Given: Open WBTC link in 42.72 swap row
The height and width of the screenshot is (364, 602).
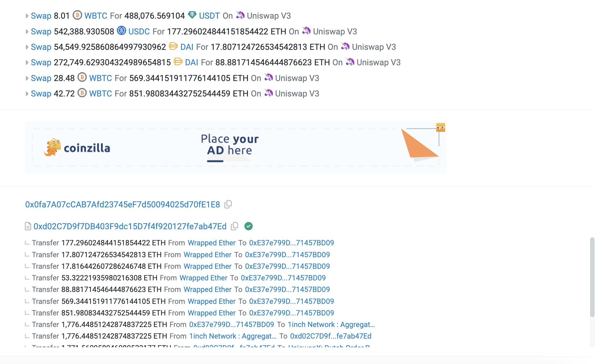Looking at the screenshot, I should point(100,94).
